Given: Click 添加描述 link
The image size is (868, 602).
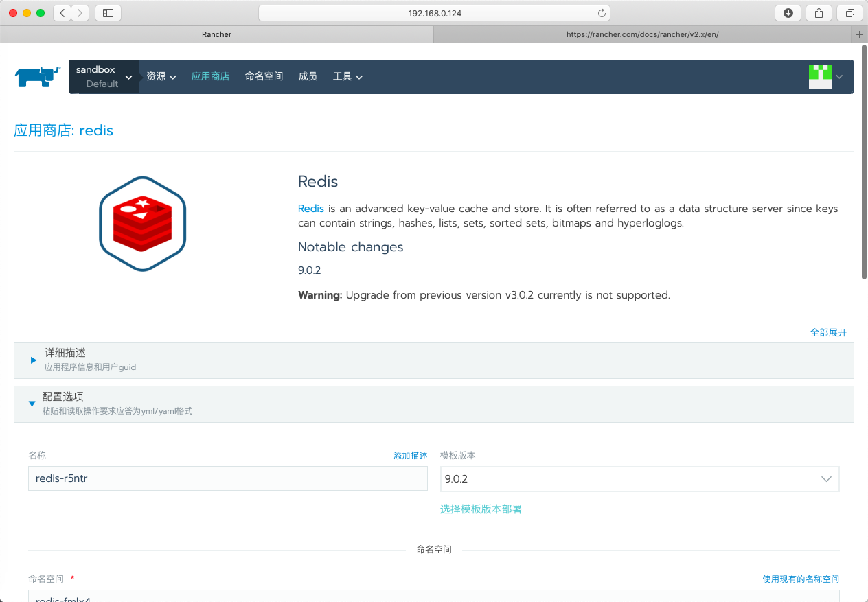Looking at the screenshot, I should 410,456.
